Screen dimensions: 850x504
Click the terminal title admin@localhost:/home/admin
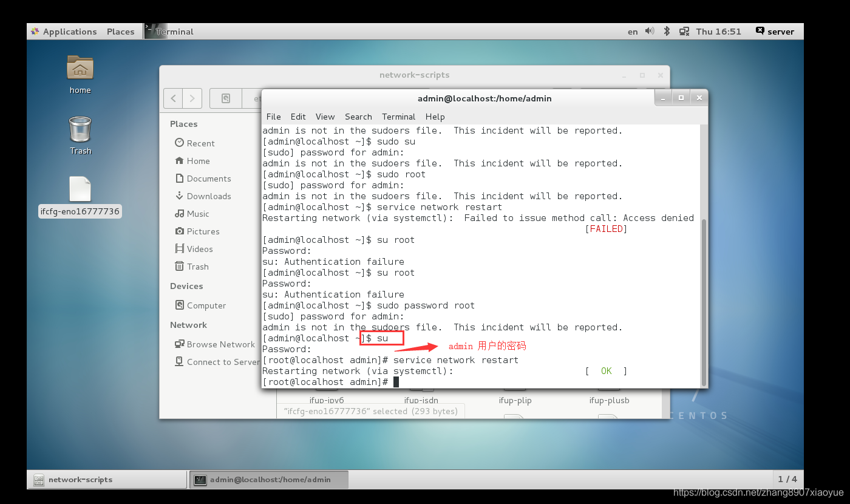tap(484, 98)
